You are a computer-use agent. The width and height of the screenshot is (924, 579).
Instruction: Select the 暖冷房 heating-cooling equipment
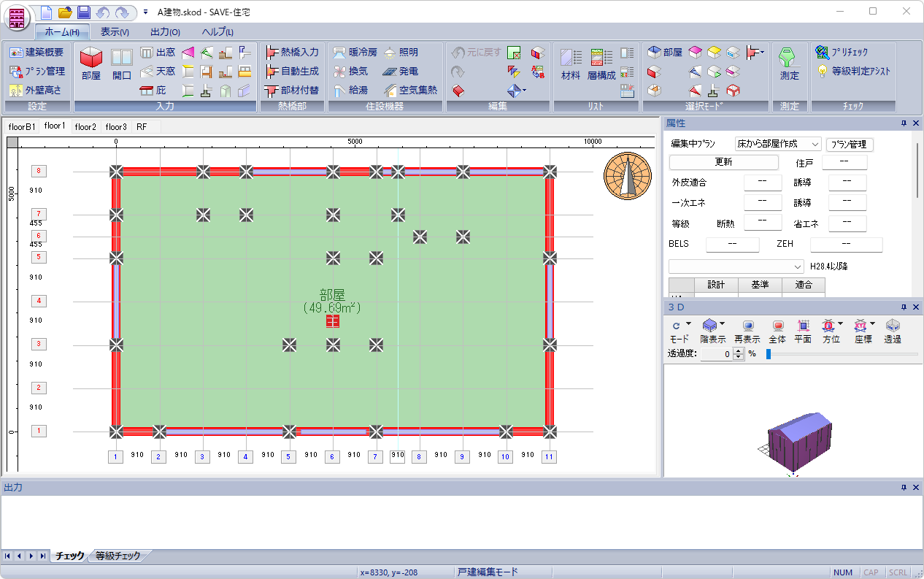point(355,53)
